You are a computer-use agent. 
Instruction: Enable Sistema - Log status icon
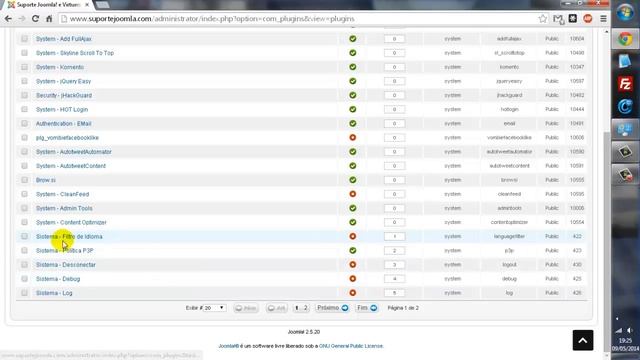353,293
